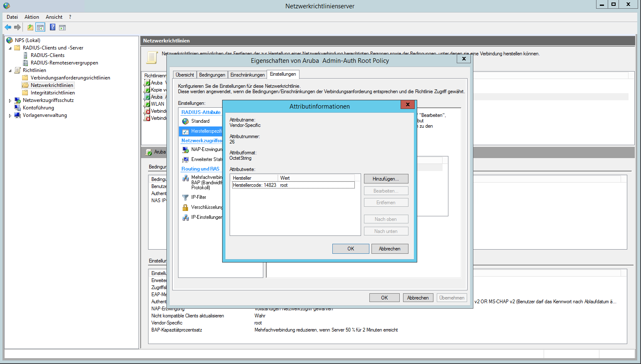This screenshot has height=364, width=641.
Task: Click the NPS (Lokal) root node icon
Action: (10, 40)
